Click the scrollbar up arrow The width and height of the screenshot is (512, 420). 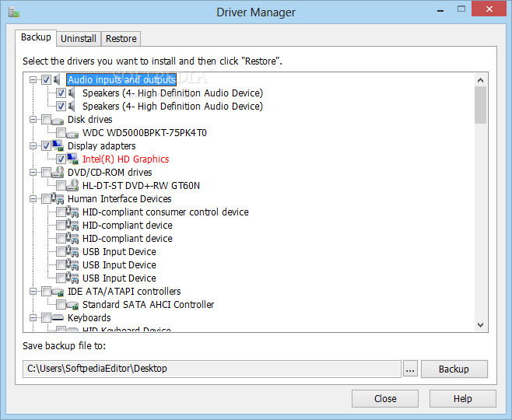tap(480, 80)
